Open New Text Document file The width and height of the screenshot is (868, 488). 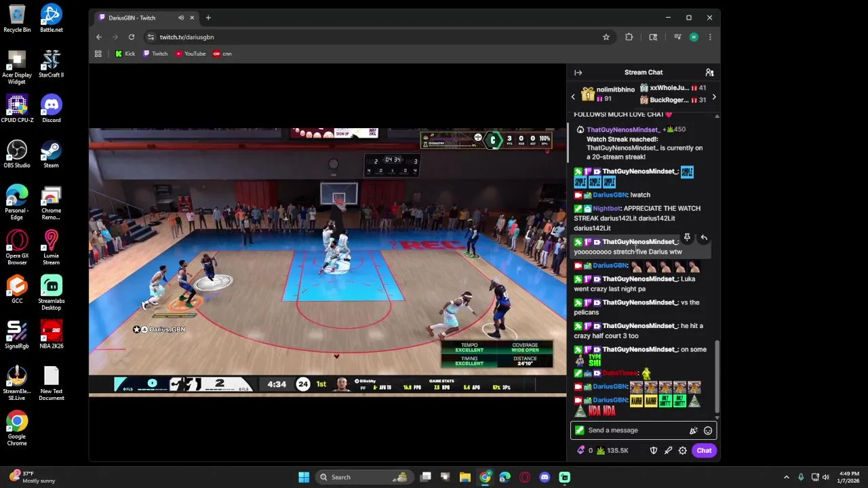point(52,384)
